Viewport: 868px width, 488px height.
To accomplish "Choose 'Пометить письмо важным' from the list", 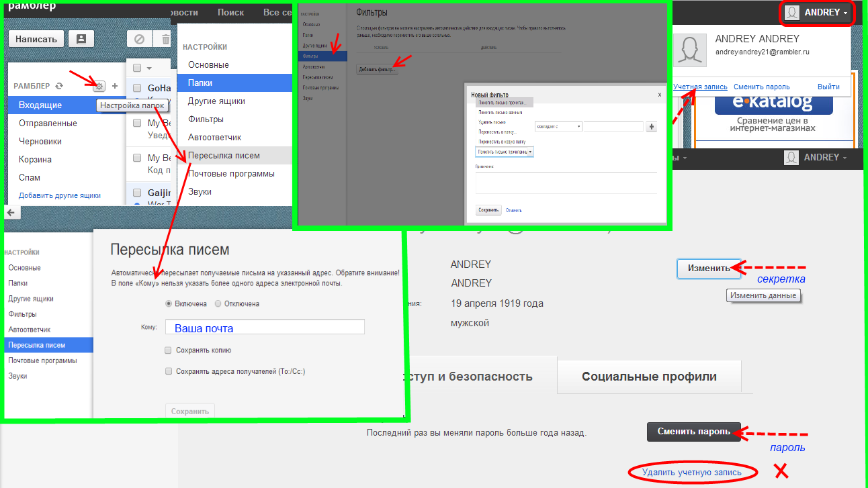I will (x=499, y=112).
